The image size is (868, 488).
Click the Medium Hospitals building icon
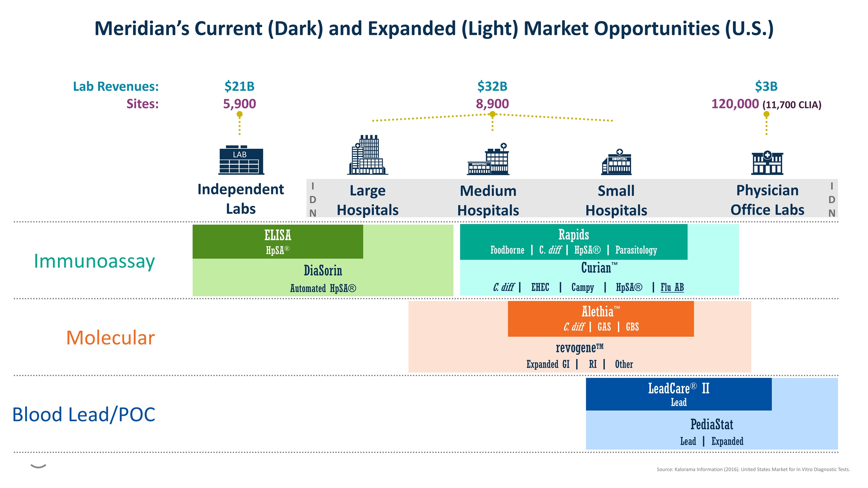point(488,159)
